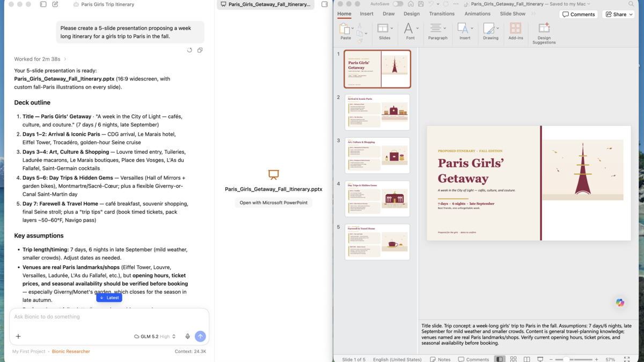Click the Copilot icon near the slide
The width and height of the screenshot is (644, 362).
tap(620, 302)
